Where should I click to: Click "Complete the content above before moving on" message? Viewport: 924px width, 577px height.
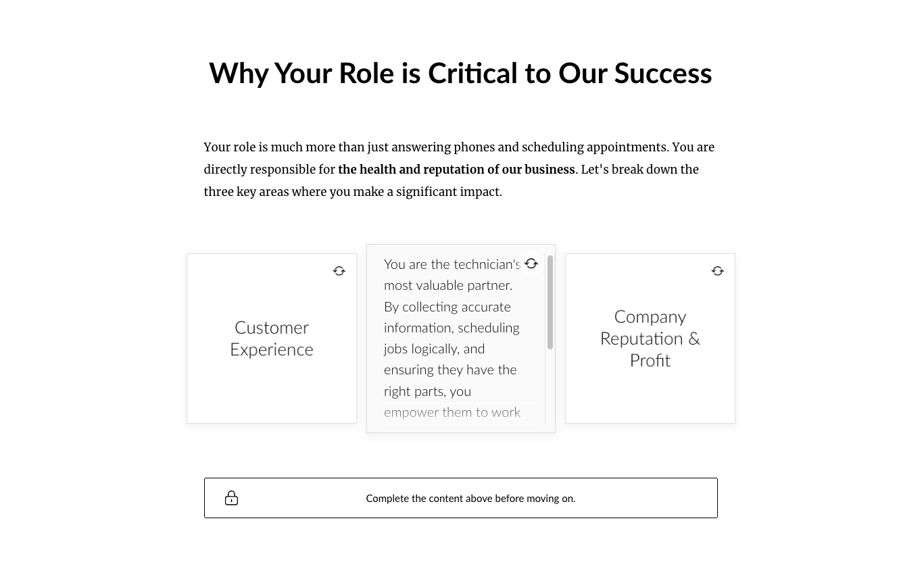(x=470, y=499)
